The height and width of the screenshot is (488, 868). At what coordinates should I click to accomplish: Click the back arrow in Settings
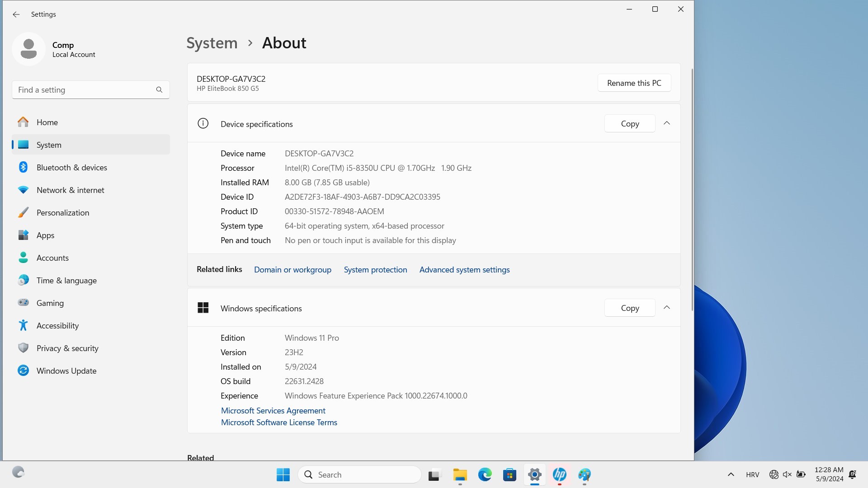(16, 14)
